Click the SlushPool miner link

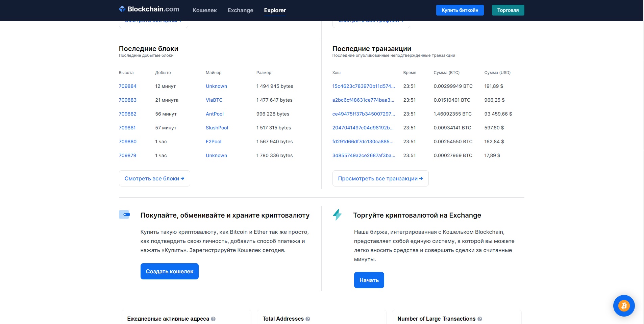click(x=217, y=128)
